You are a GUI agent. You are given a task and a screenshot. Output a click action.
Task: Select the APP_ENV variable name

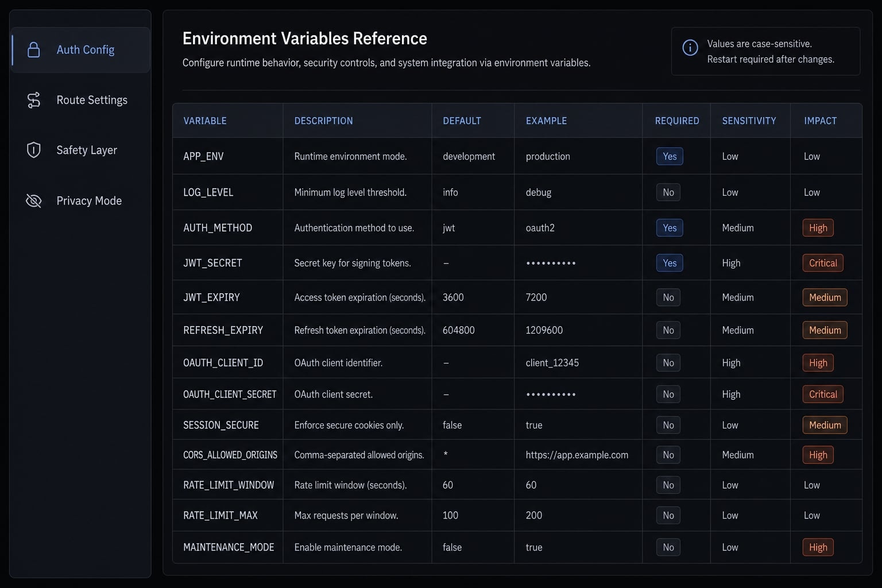[203, 156]
